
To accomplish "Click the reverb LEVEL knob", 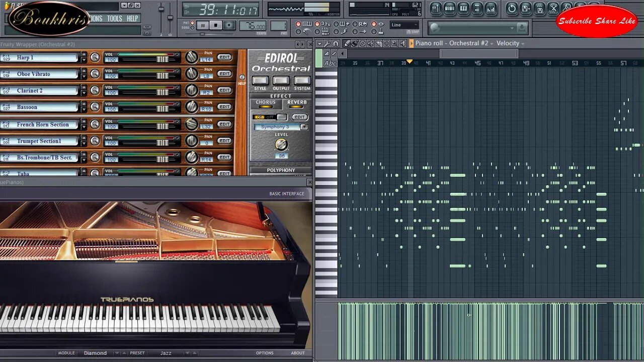I will (281, 145).
